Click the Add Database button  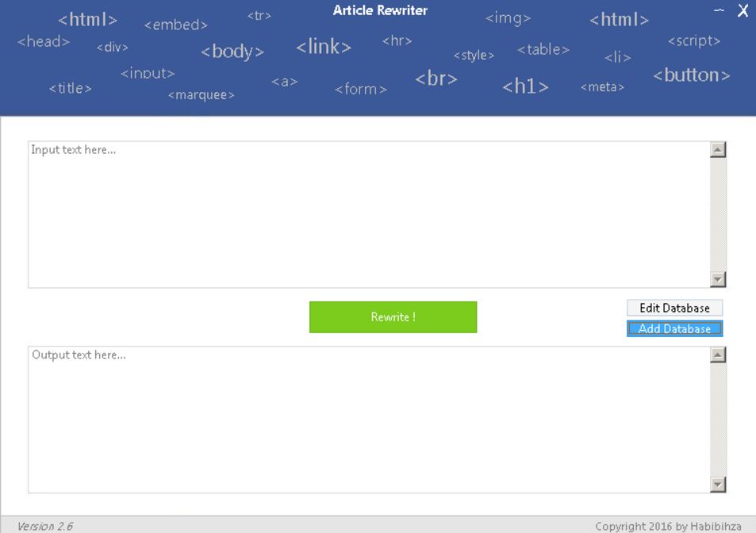(x=673, y=328)
